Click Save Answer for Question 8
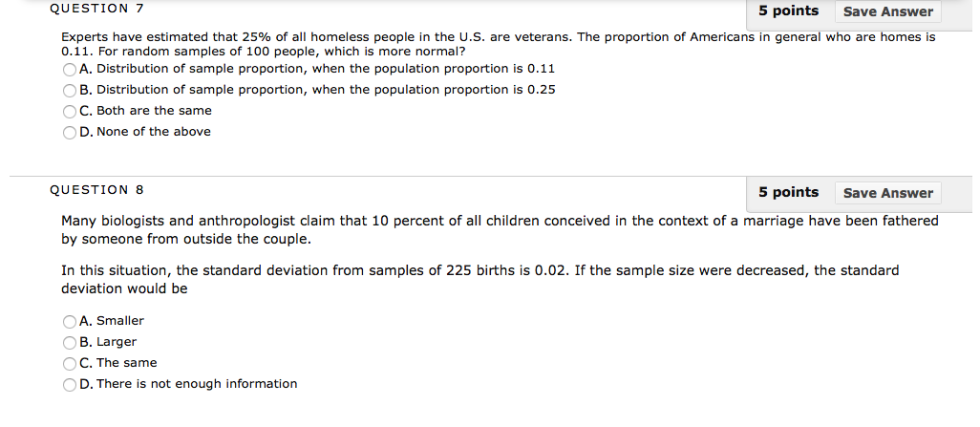The width and height of the screenshot is (980, 427). pos(887,193)
